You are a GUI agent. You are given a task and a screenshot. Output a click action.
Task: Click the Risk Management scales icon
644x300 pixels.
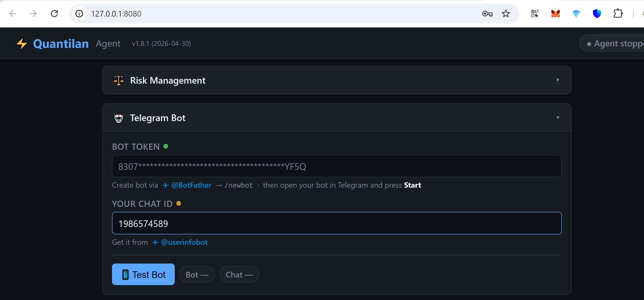point(119,80)
